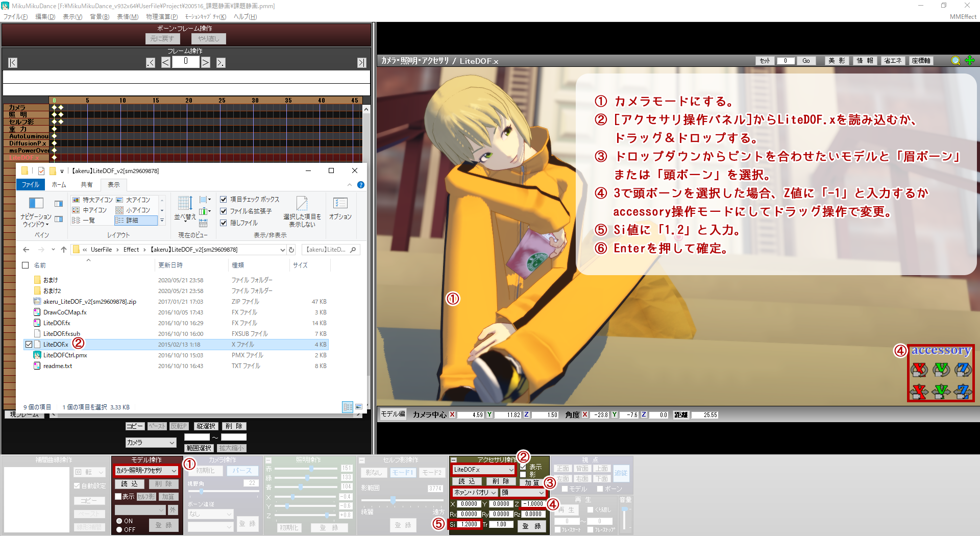Click the Go button above the viewport
This screenshot has height=536, width=980.
(x=806, y=60)
